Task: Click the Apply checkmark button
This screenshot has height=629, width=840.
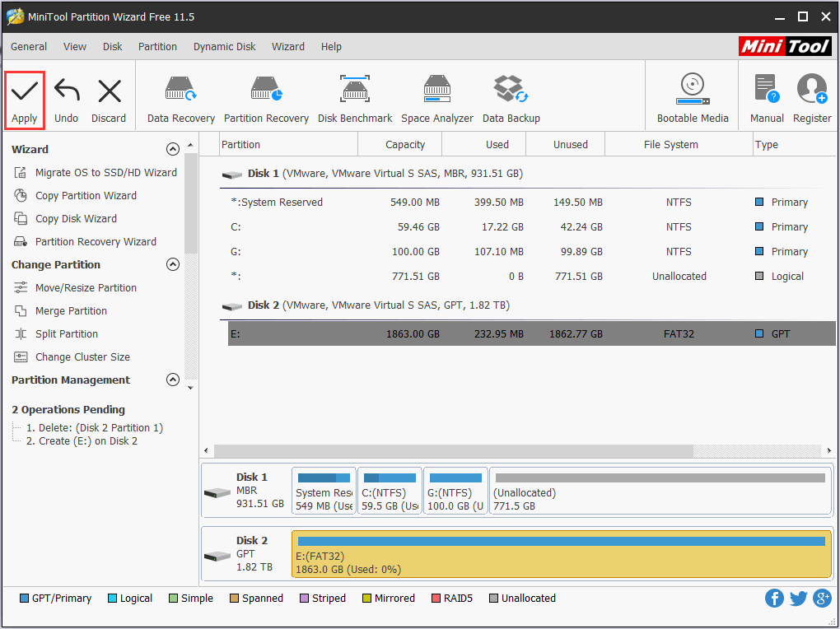Action: 24,100
